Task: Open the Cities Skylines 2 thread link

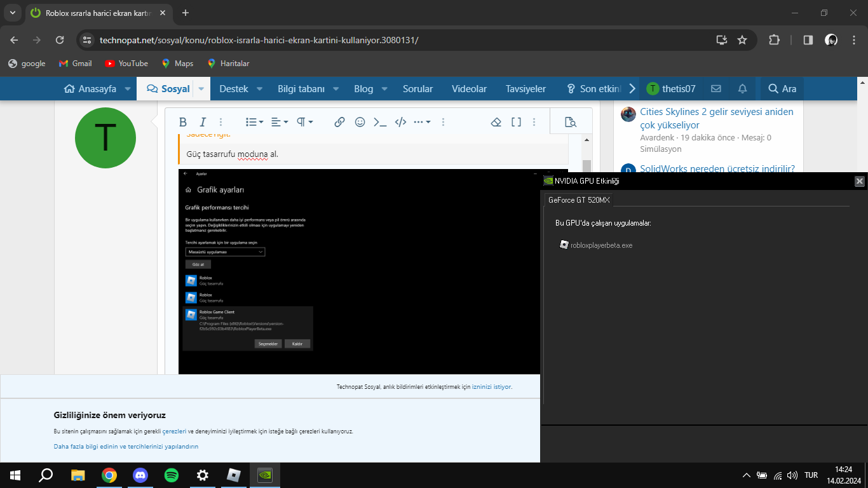Action: point(717,118)
